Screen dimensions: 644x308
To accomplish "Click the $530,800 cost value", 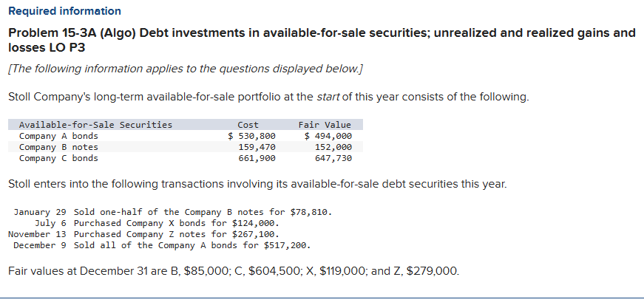I will (x=251, y=136).
